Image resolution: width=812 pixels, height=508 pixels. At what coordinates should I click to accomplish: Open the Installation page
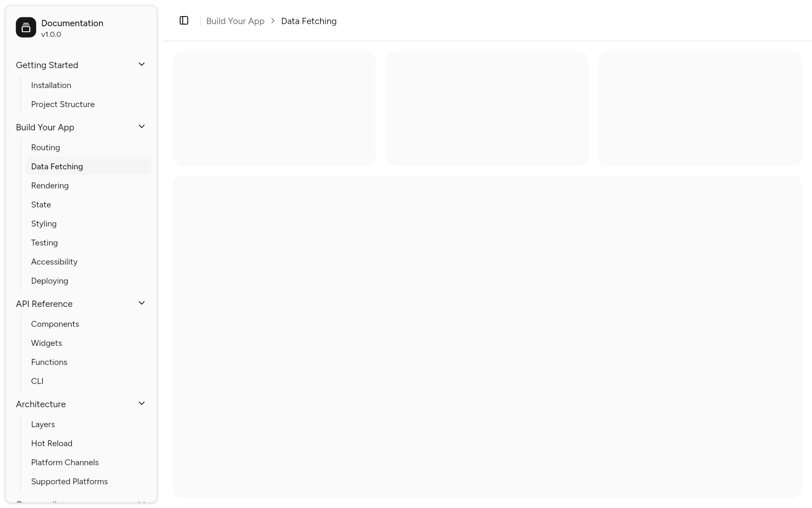pos(88,85)
